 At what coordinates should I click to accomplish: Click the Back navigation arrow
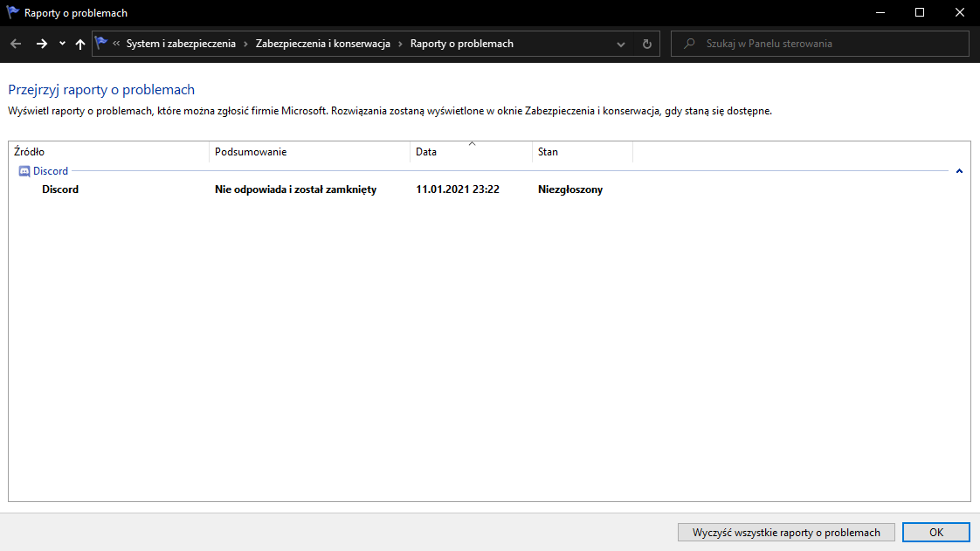coord(16,44)
